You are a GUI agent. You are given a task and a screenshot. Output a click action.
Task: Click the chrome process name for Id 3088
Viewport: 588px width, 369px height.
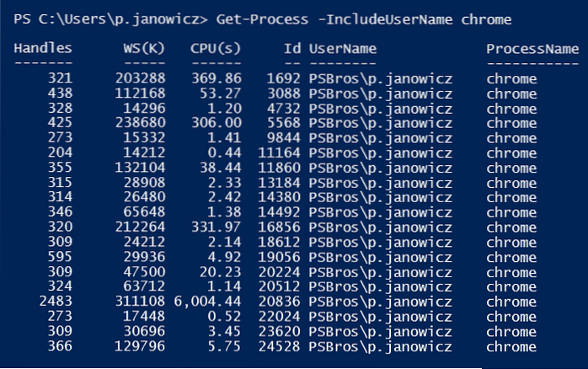click(511, 94)
